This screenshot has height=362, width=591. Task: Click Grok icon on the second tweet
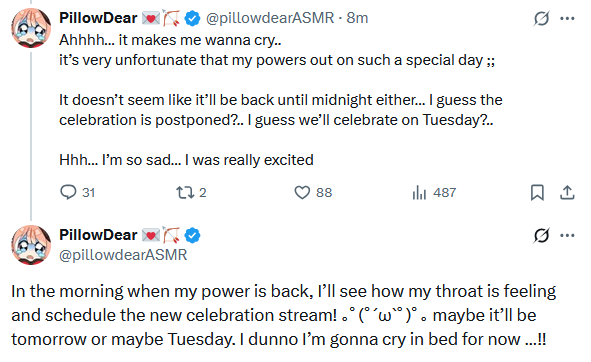tap(541, 235)
